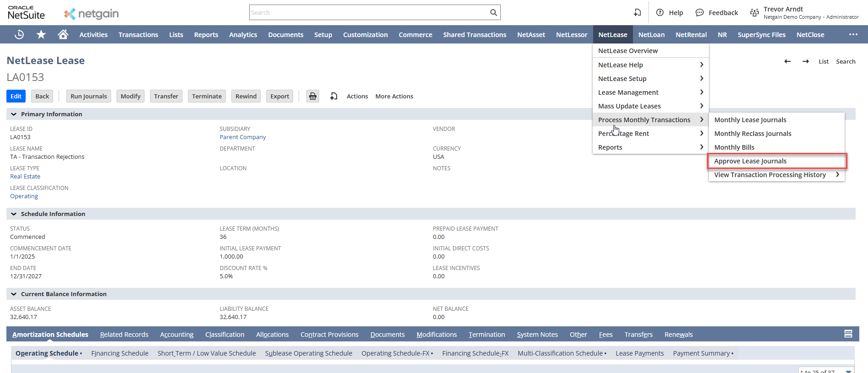
Task: Open the Financing Schedule subtab
Action: (x=120, y=353)
